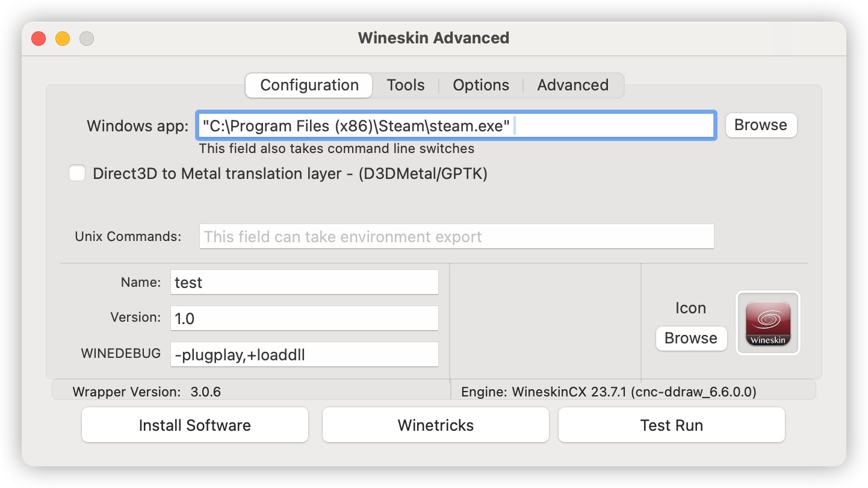Viewport: 868px width, 488px height.
Task: Enable Direct3D to Metal translation layer
Action: pos(77,173)
